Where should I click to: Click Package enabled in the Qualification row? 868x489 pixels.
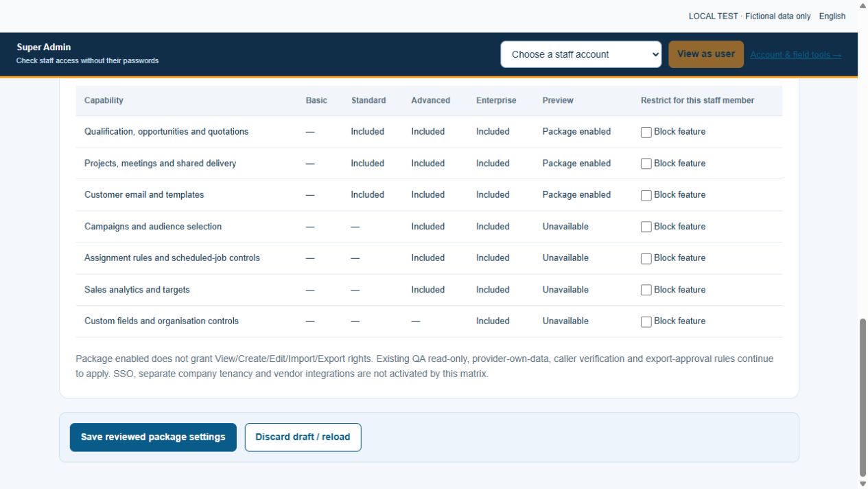click(576, 132)
